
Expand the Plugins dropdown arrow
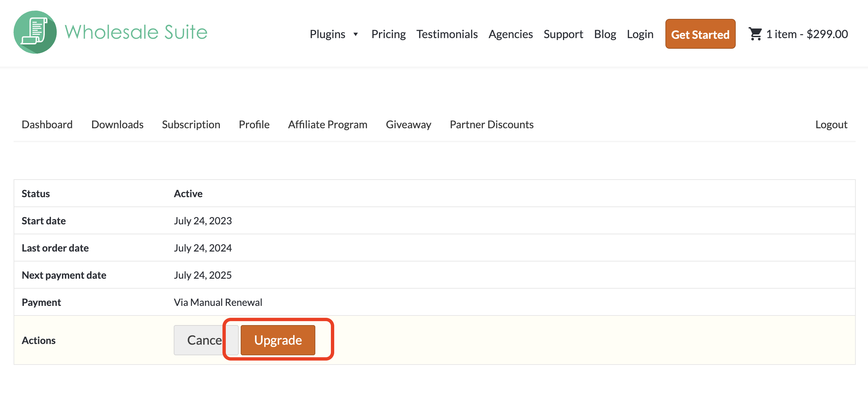pyautogui.click(x=356, y=34)
